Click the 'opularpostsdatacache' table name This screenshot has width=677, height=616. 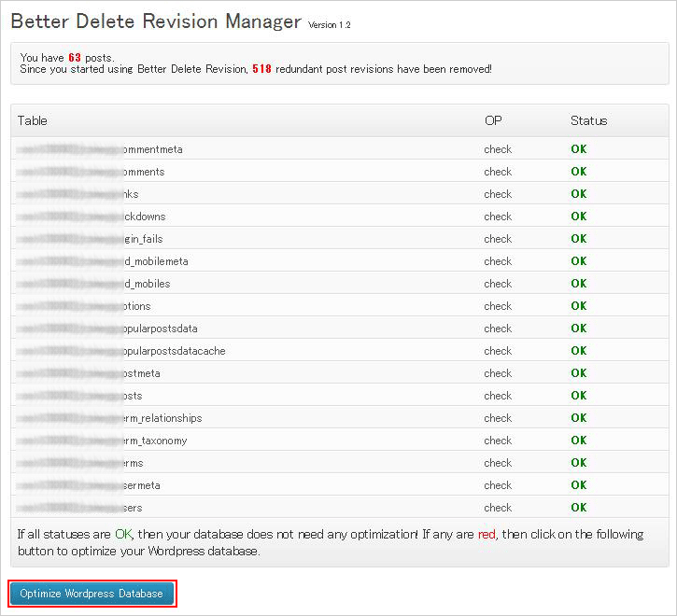pos(120,351)
